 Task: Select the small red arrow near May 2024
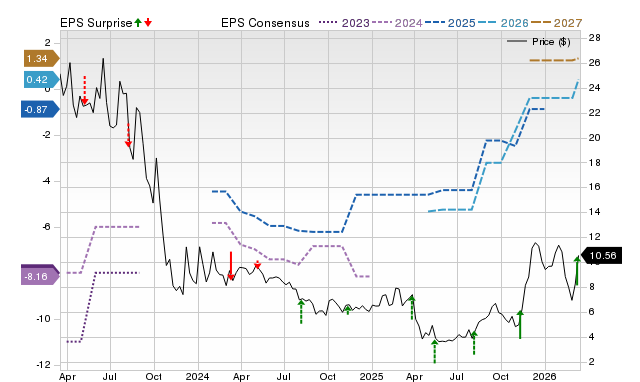pyautogui.click(x=258, y=264)
